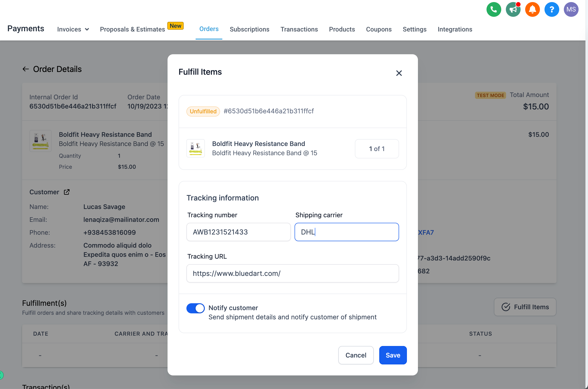Screen dimensions: 588x389
Task: Click the Fulfillment(s) section heading
Action: 44,303
